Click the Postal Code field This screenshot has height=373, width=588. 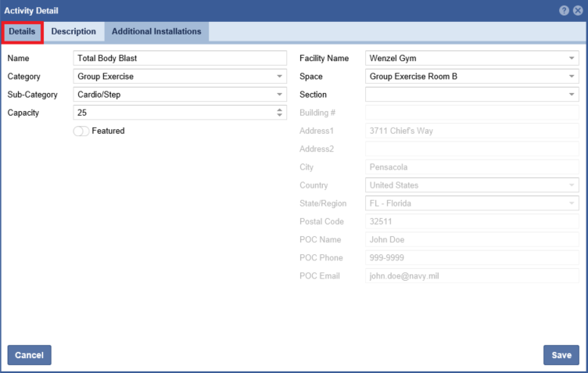pyautogui.click(x=472, y=221)
